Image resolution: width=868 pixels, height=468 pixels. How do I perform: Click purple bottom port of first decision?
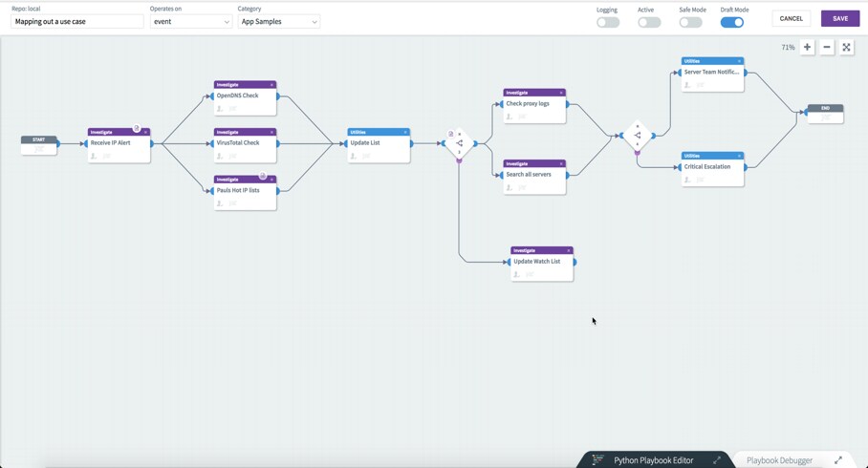459,160
